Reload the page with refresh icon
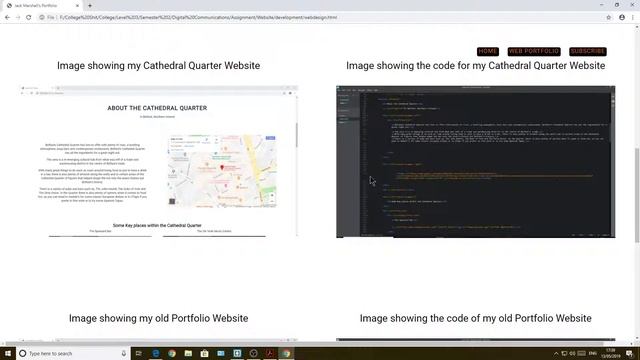 [29, 18]
